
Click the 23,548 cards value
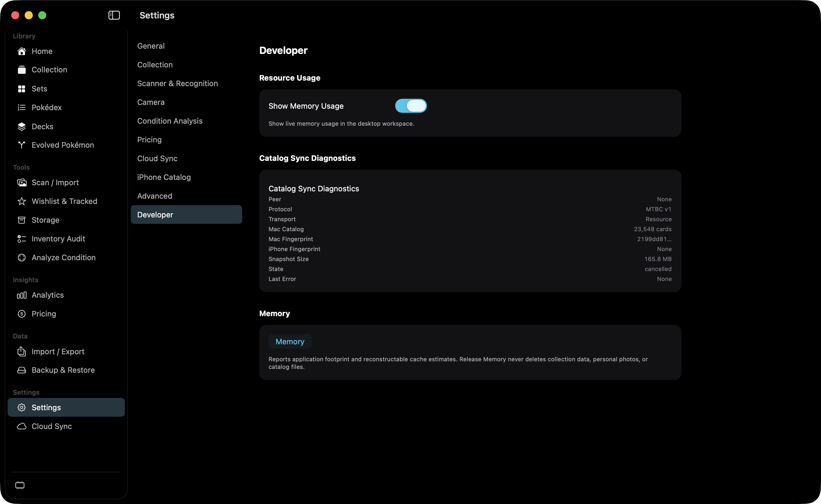653,229
